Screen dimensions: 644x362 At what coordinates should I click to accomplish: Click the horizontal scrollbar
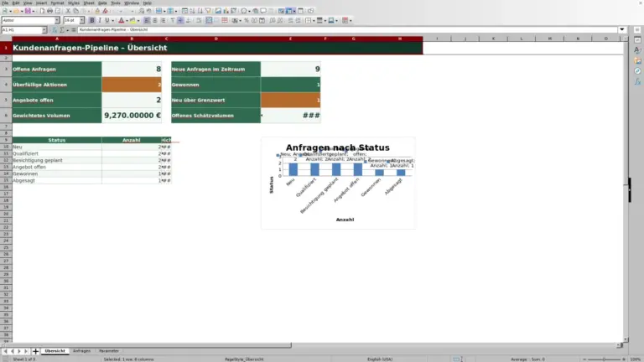tap(310, 345)
